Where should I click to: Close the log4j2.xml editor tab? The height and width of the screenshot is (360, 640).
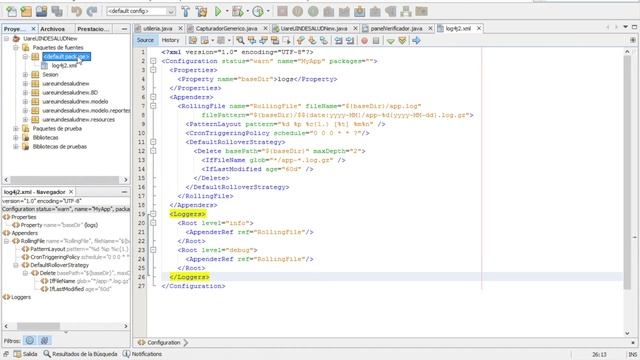(479, 28)
